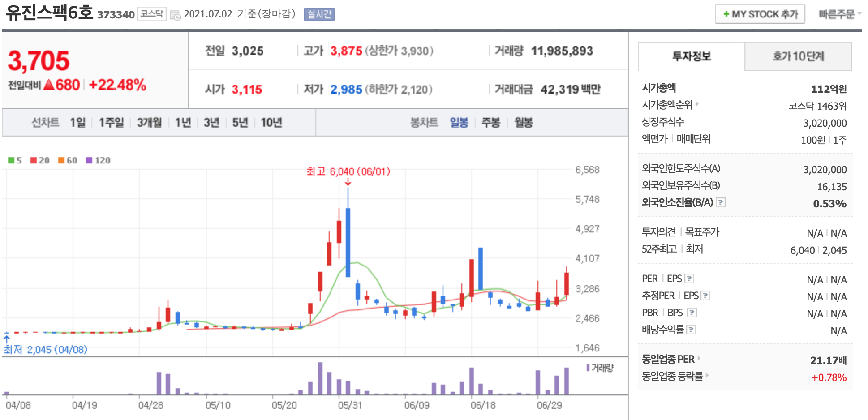Click the stock code 373340
This screenshot has width=868, height=420.
116,15
